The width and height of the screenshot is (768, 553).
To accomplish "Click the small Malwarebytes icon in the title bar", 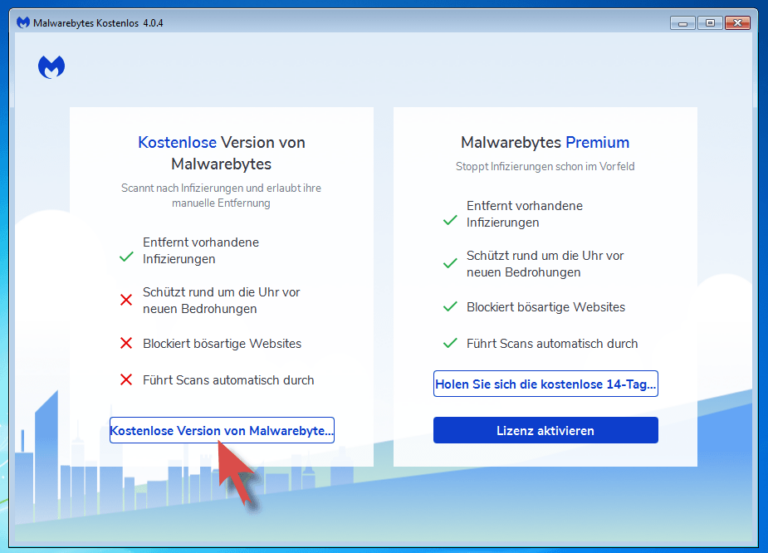I will [x=23, y=23].
